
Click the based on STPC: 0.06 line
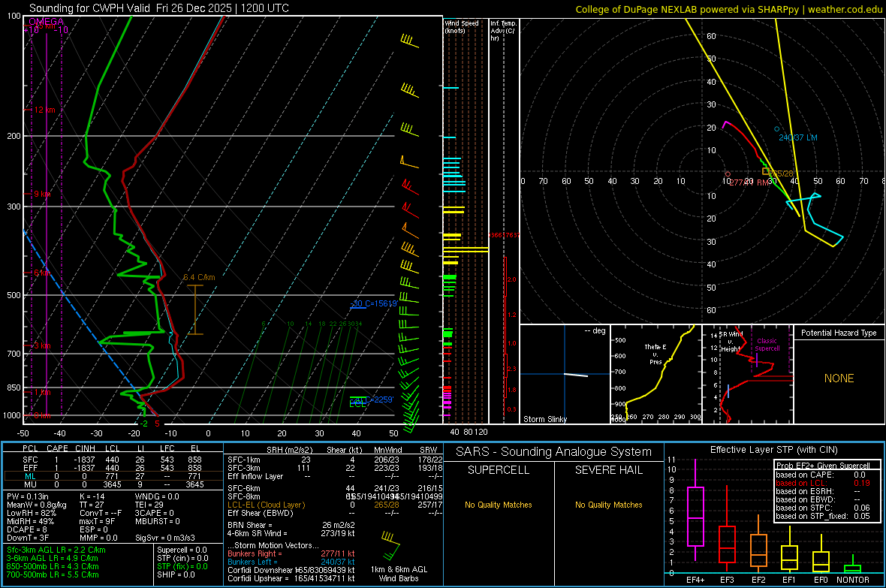tap(823, 508)
